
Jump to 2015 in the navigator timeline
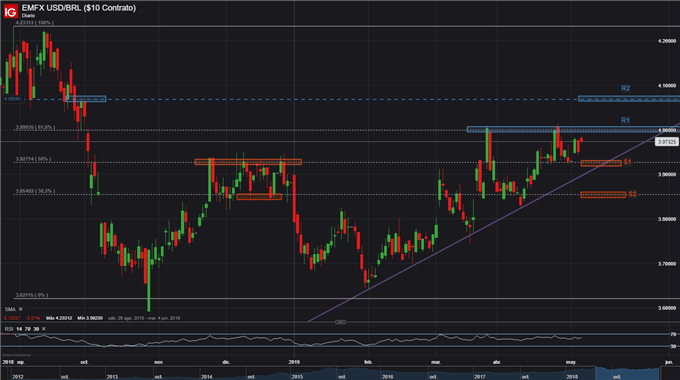pyautogui.click(x=297, y=377)
